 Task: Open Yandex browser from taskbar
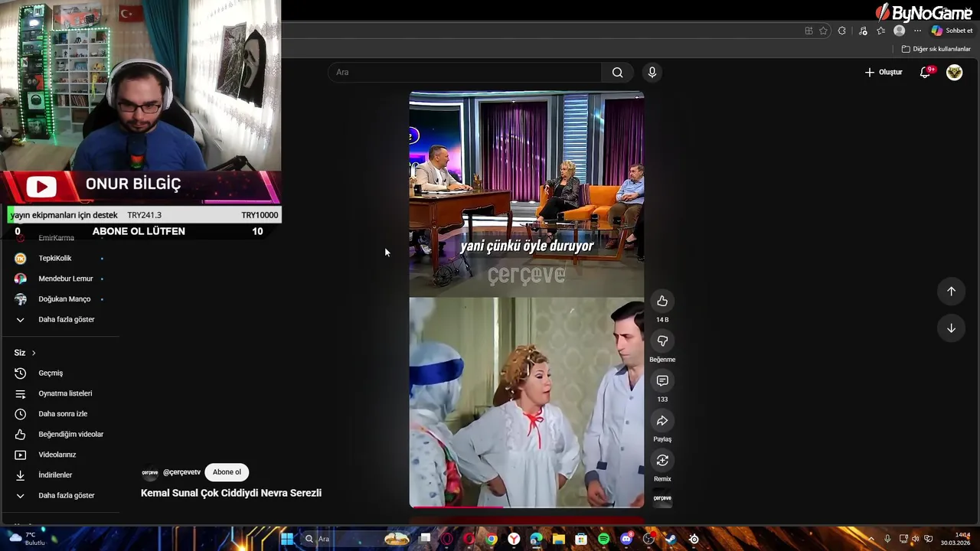click(x=514, y=539)
